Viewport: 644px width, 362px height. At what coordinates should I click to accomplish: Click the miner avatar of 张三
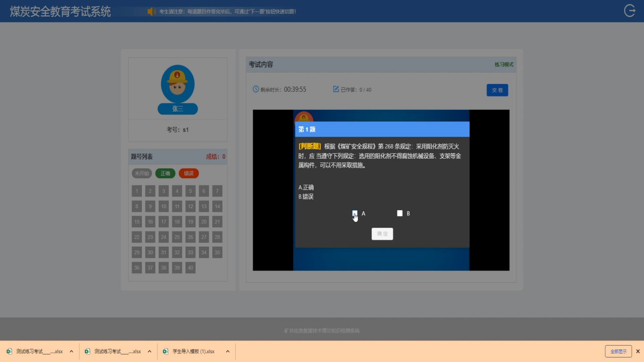pyautogui.click(x=177, y=84)
